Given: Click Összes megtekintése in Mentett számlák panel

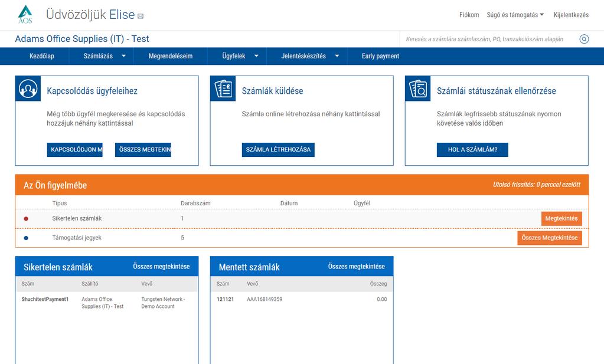Looking at the screenshot, I should point(356,266).
